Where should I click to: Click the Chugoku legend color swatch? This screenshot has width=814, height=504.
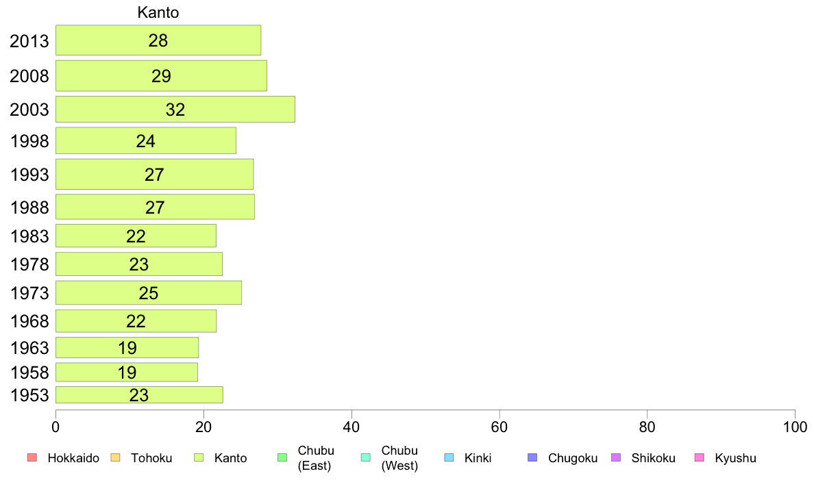532,457
